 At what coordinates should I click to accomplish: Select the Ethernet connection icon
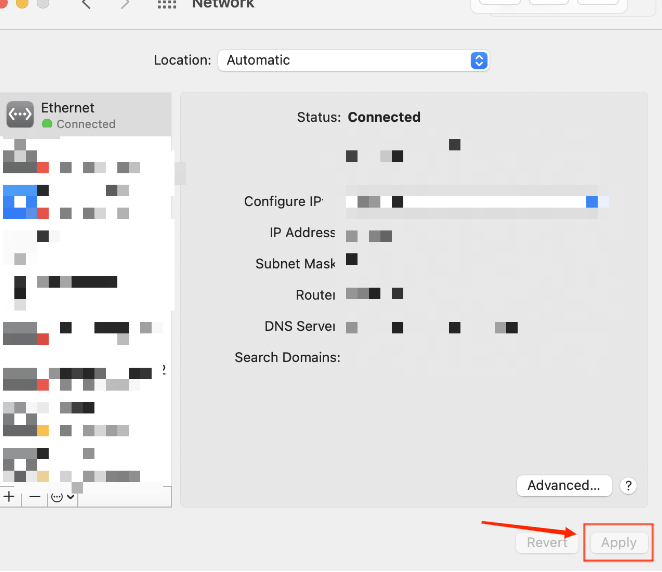click(20, 114)
